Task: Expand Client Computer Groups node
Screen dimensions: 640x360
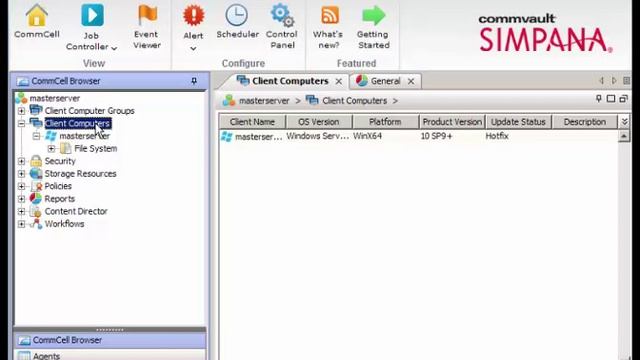Action: click(x=21, y=111)
